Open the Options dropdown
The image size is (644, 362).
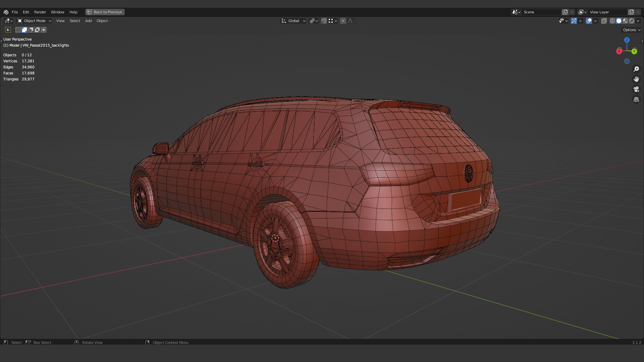631,30
